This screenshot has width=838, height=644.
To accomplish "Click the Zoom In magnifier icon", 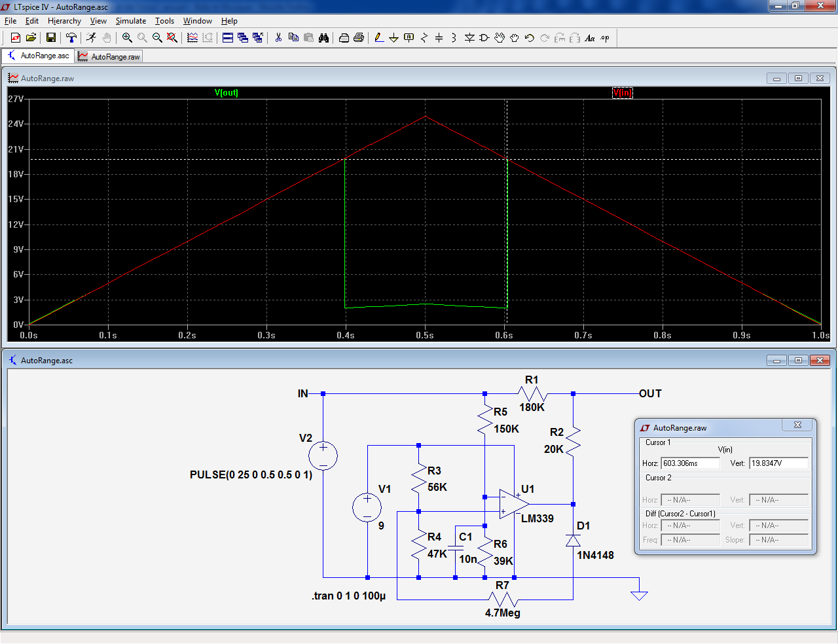I will [127, 38].
